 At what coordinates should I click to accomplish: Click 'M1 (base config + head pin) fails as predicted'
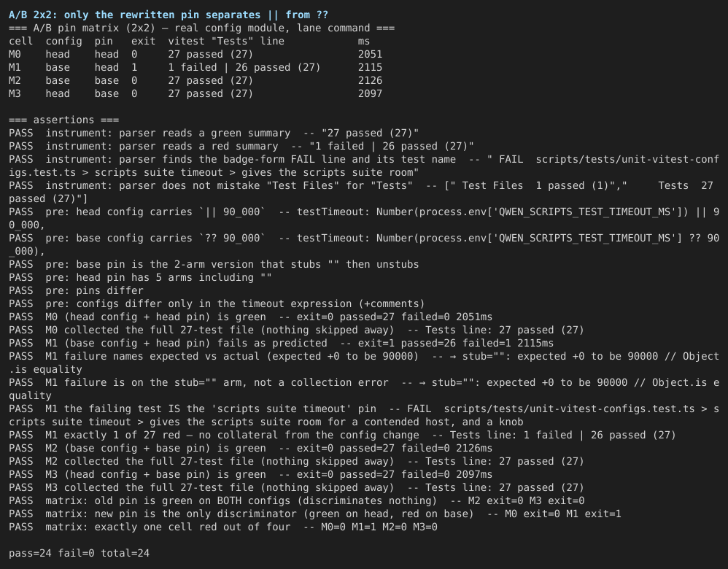coord(282,343)
